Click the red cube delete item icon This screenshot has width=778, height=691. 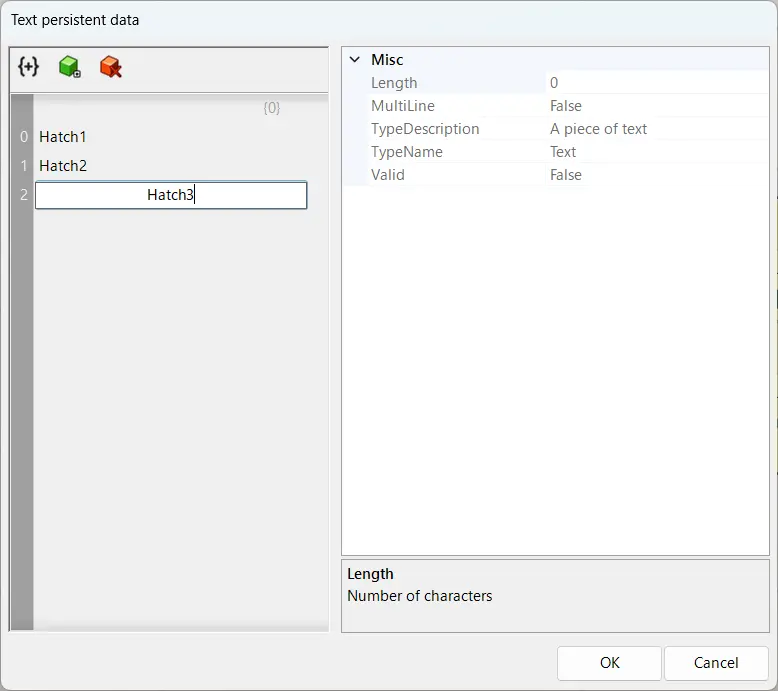[x=110, y=67]
